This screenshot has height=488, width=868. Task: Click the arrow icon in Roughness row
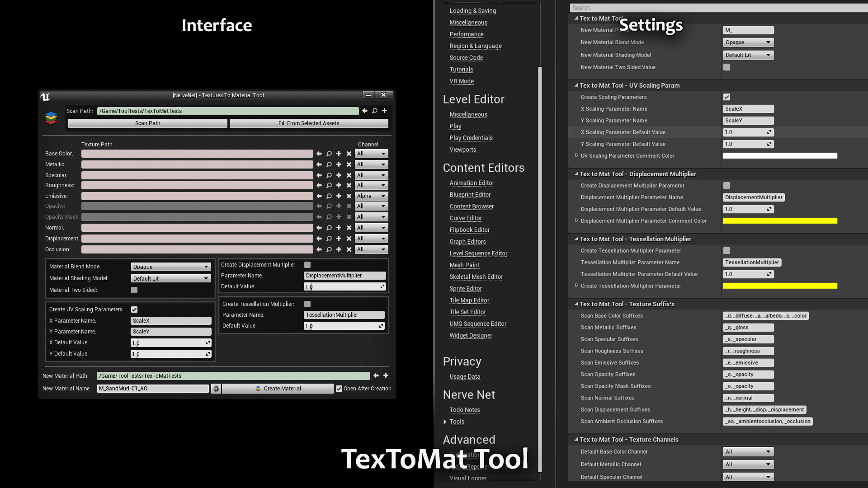319,185
